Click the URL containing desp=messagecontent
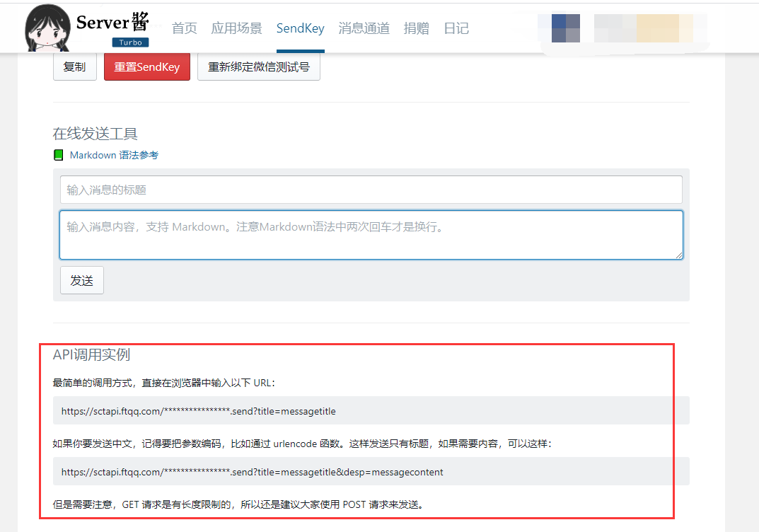The height and width of the screenshot is (532, 759). (x=253, y=472)
